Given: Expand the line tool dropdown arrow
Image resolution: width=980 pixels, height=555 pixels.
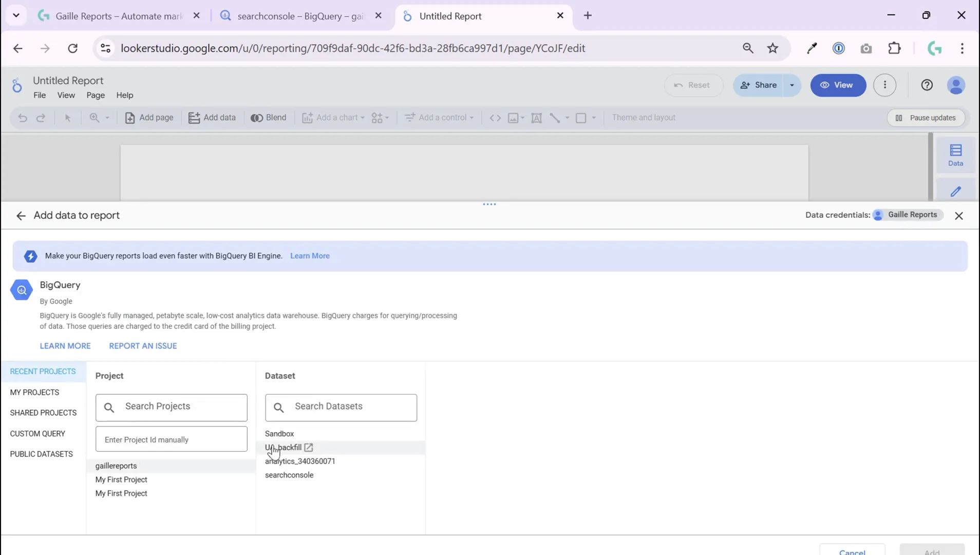Looking at the screenshot, I should tap(567, 118).
